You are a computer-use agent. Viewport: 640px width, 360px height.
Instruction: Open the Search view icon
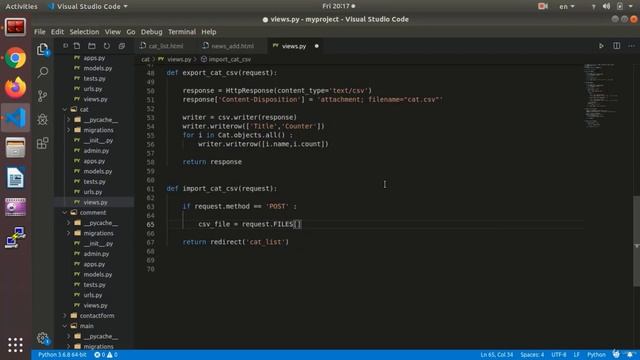42,73
